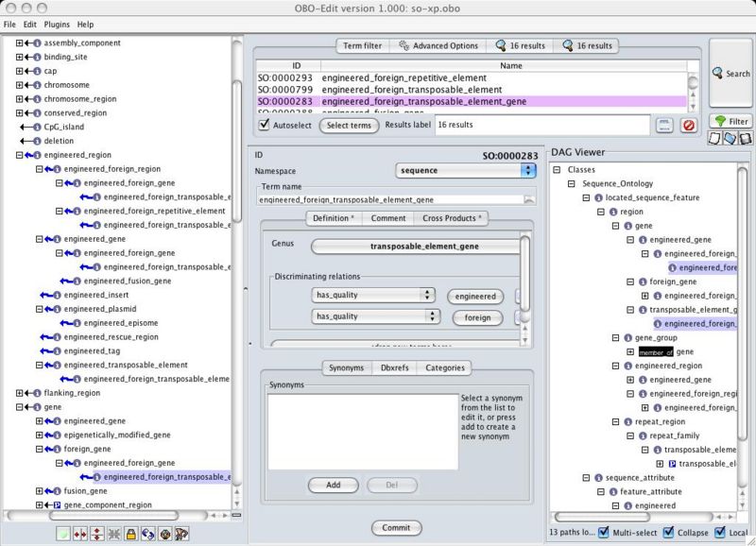Click the small split button below left tree scrollbar

(x=237, y=515)
